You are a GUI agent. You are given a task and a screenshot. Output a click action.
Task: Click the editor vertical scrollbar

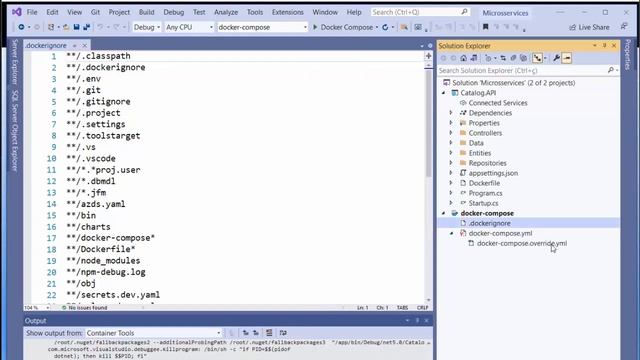click(429, 122)
